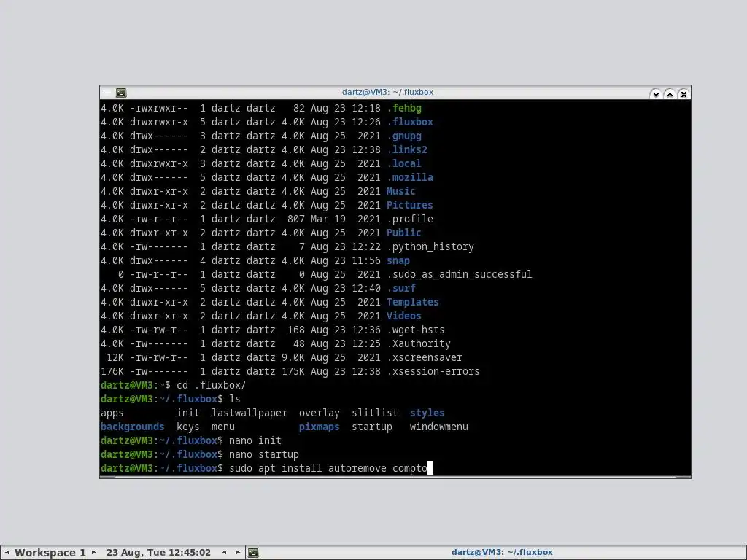Image resolution: width=747 pixels, height=560 pixels.
Task: Click the terminal titlebar text dartz@VM3: ~/.fluxbox
Action: (387, 92)
